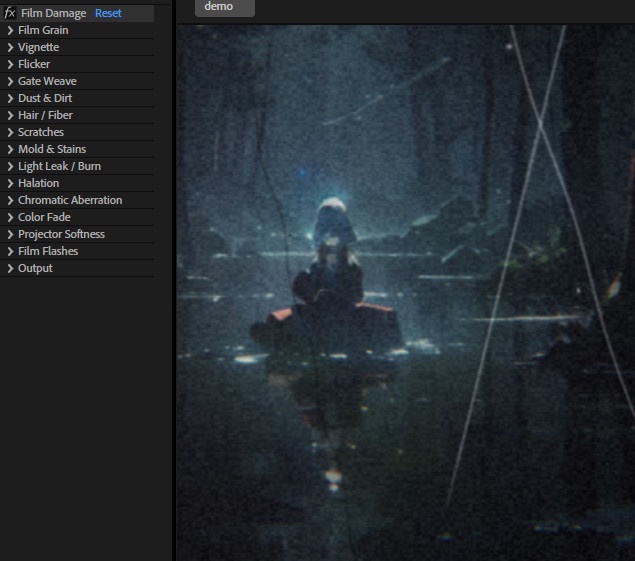Expand the Mold & Stains group chevron
The width and height of the screenshot is (635, 561).
tap(11, 149)
